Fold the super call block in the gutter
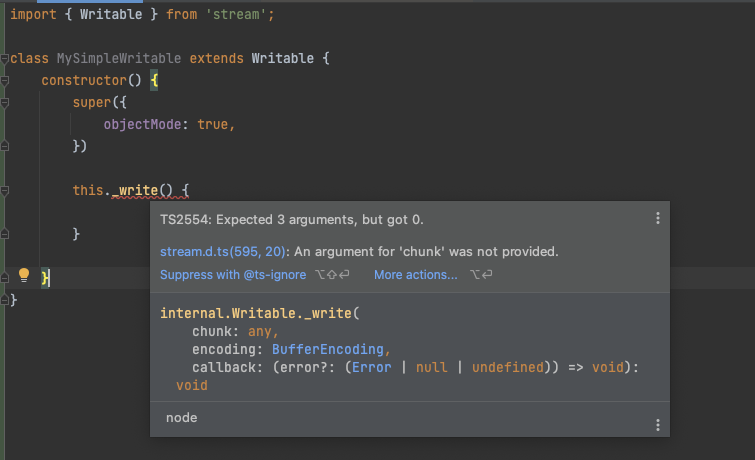This screenshot has width=755, height=460. pyautogui.click(x=5, y=103)
